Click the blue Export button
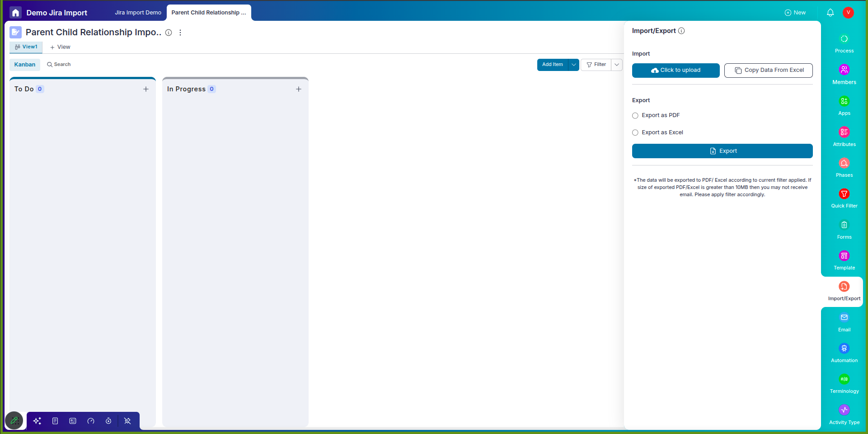868x434 pixels. [722, 151]
